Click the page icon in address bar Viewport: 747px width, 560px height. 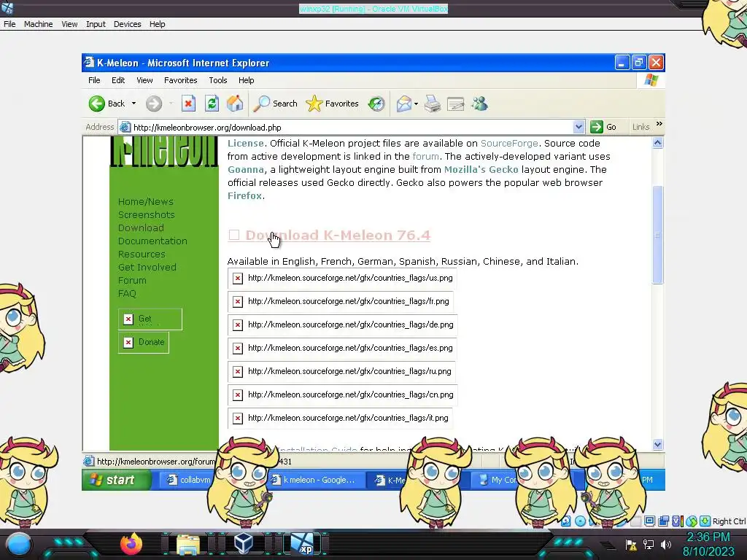tap(125, 127)
